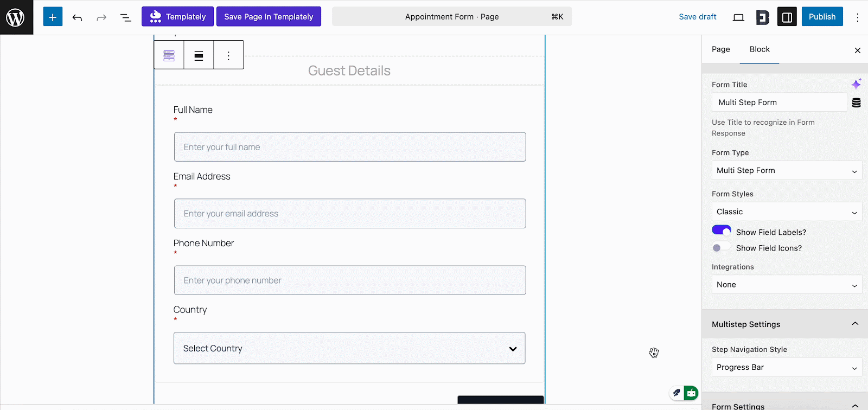Select the Email Address label
868x410 pixels.
(x=202, y=177)
